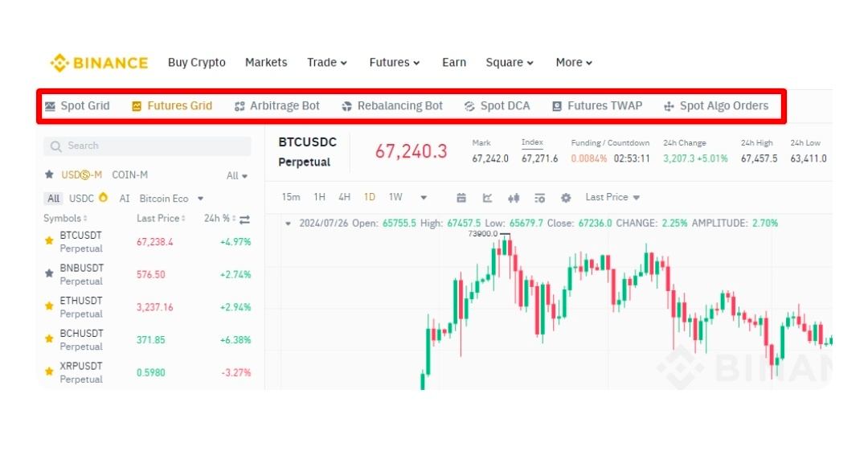The height and width of the screenshot is (472, 868).
Task: Sort by 24h % column
Action: pos(219,218)
